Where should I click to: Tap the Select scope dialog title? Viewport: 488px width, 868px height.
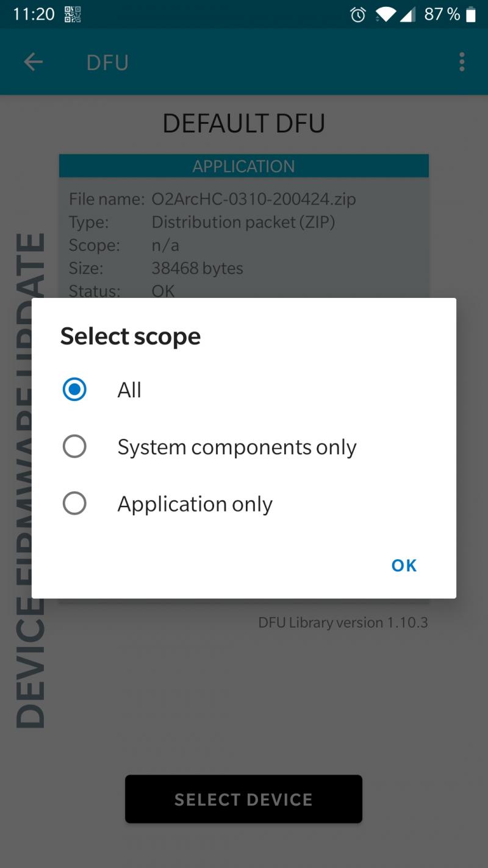(x=131, y=336)
